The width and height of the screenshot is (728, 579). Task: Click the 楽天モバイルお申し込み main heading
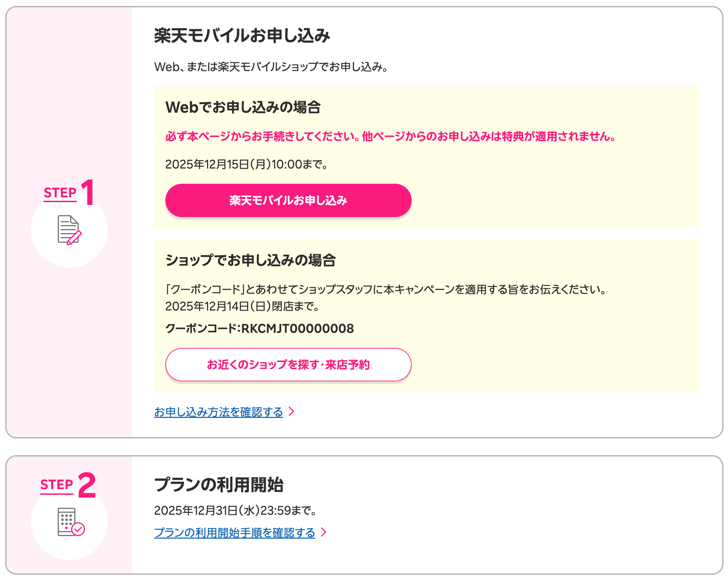click(x=242, y=35)
